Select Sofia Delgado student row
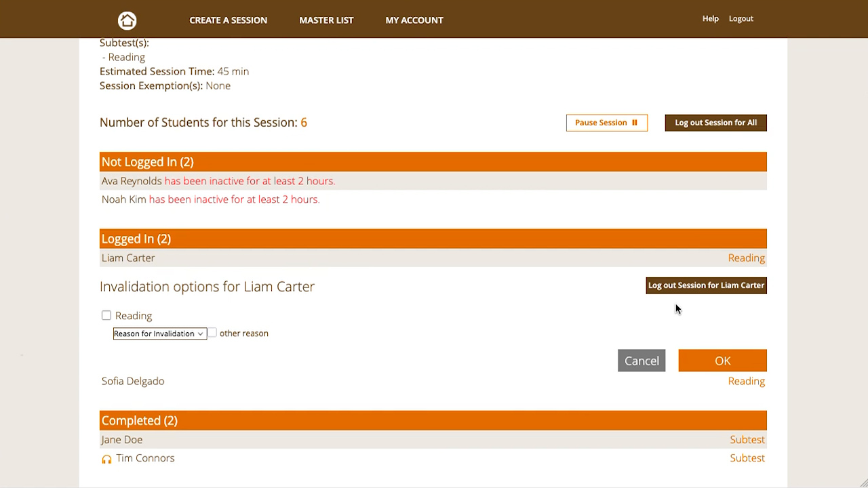This screenshot has height=488, width=868. [133, 382]
